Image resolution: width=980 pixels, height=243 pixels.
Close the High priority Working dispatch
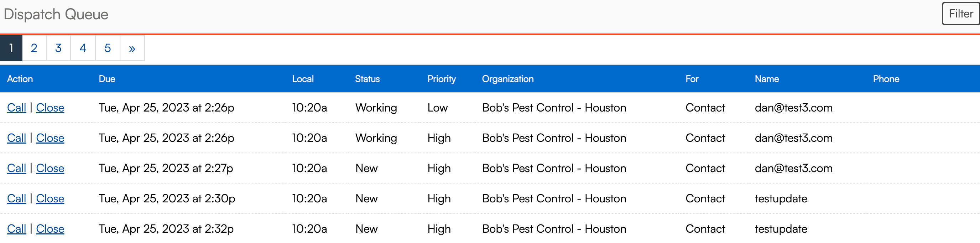tap(50, 138)
